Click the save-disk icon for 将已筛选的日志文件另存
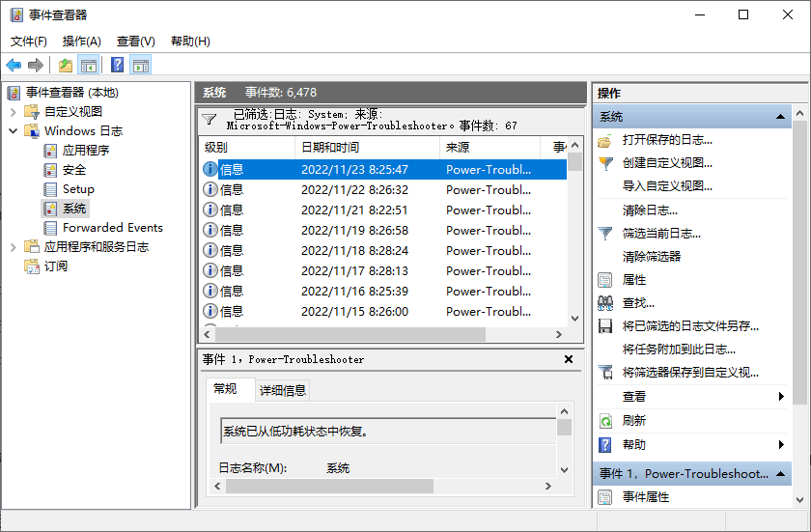 click(605, 326)
